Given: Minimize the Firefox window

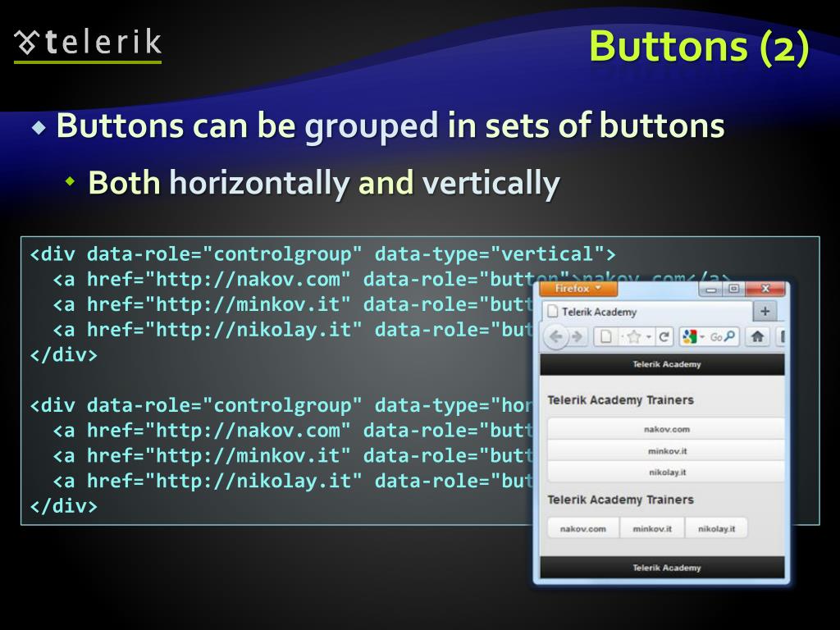Looking at the screenshot, I should 711,290.
